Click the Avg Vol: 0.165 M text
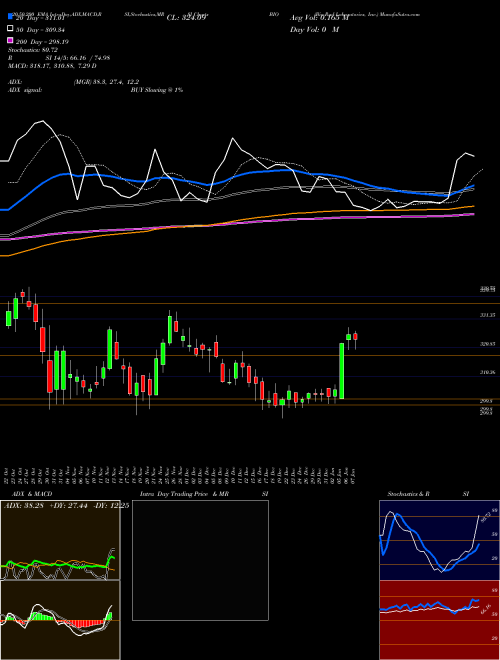The width and height of the screenshot is (500, 660). point(319,18)
